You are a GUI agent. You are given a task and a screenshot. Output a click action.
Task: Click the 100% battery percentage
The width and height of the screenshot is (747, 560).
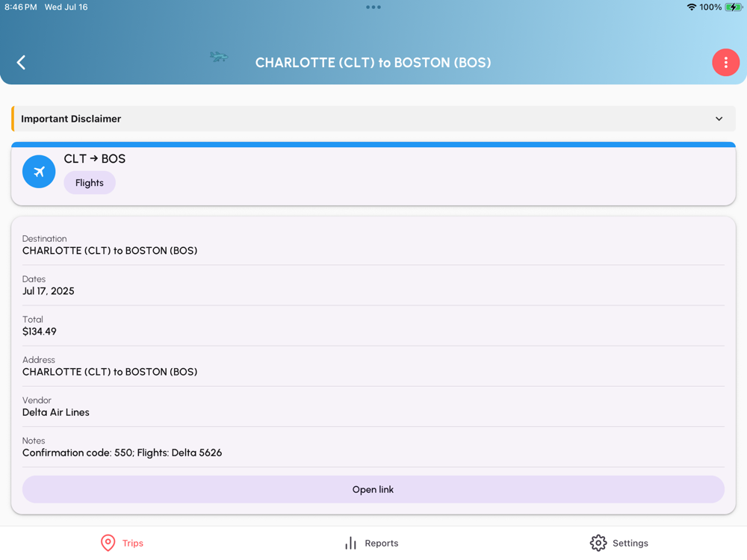click(710, 7)
